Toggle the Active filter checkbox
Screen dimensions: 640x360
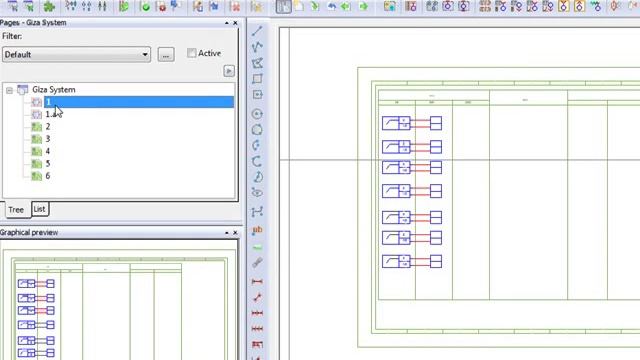(x=191, y=53)
